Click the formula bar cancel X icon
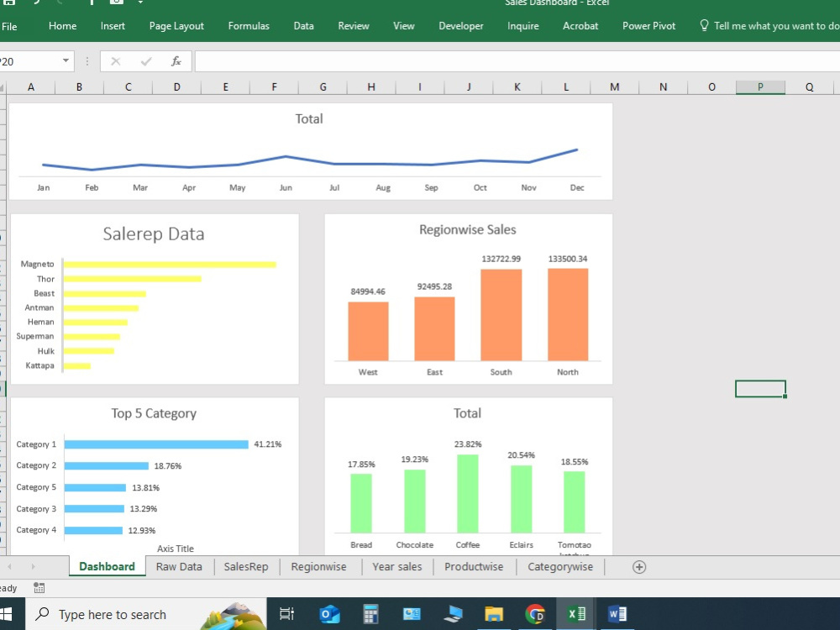 click(x=115, y=61)
